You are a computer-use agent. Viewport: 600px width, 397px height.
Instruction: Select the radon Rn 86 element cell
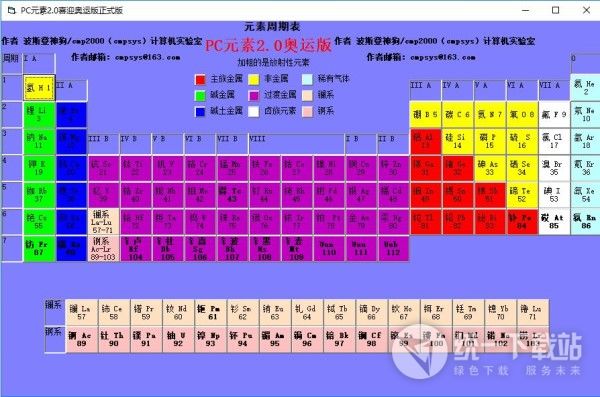(x=585, y=222)
